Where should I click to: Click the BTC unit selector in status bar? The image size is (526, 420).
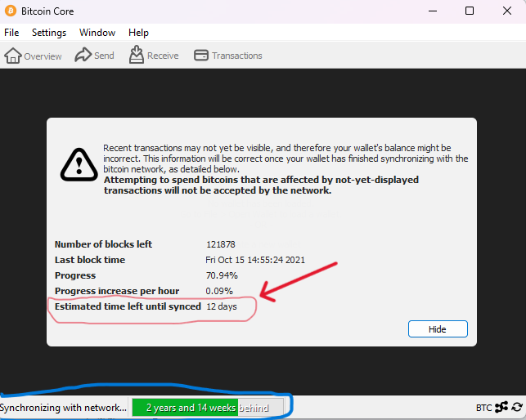click(x=483, y=408)
